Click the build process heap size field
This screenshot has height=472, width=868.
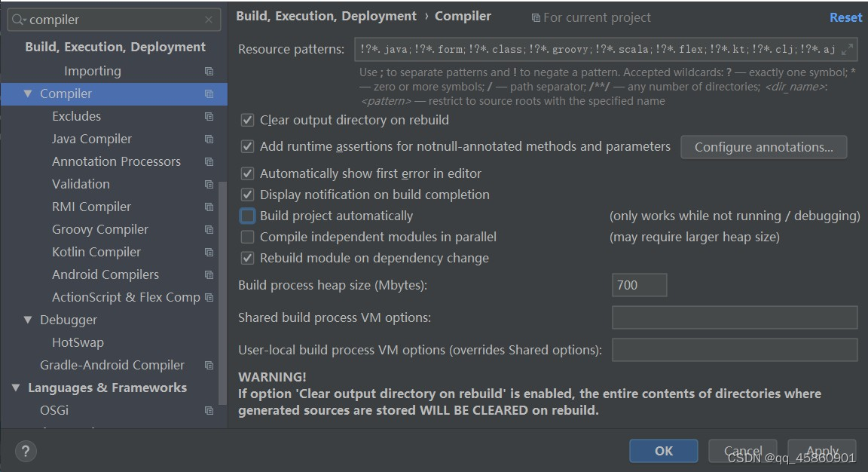coord(639,285)
